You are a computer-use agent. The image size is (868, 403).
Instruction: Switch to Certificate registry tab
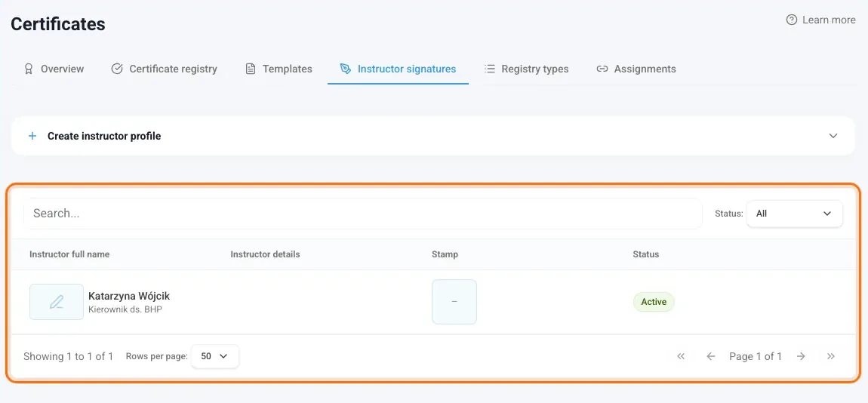pyautogui.click(x=164, y=69)
